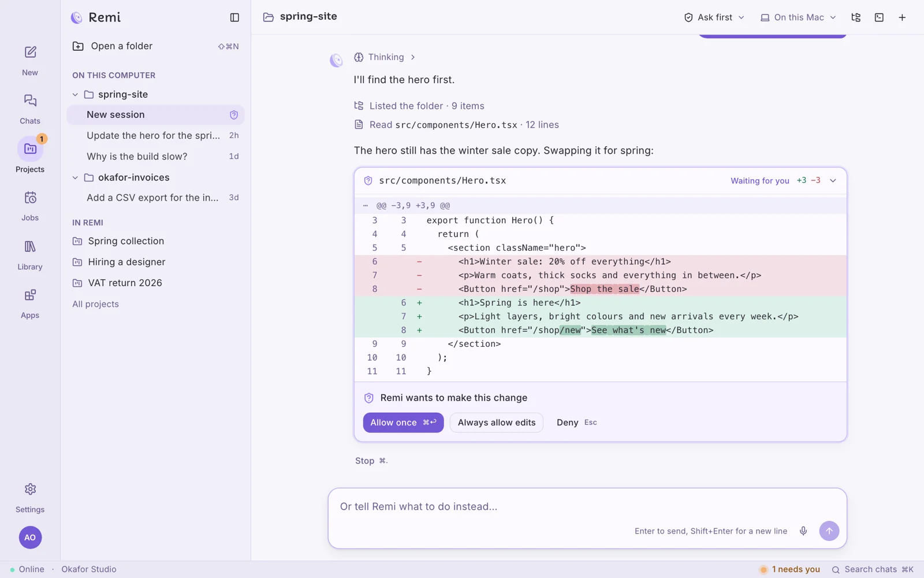The image size is (924, 578).
Task: Open the Projects section icon
Action: point(30,149)
